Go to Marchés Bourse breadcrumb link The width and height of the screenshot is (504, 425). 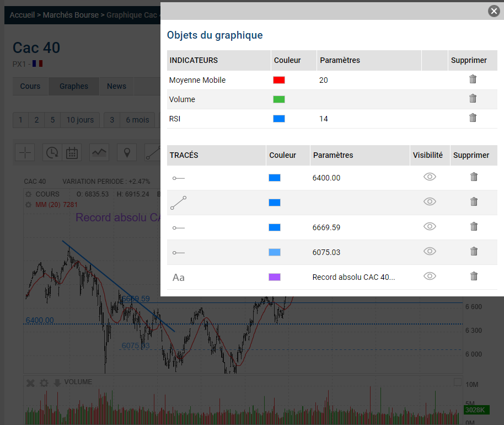71,15
